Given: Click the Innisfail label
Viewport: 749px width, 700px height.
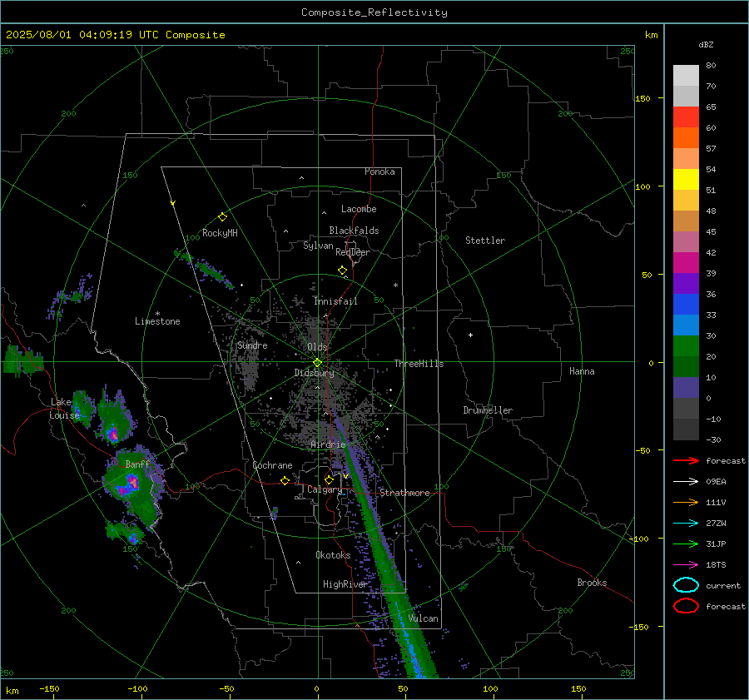Looking at the screenshot, I should [x=335, y=301].
